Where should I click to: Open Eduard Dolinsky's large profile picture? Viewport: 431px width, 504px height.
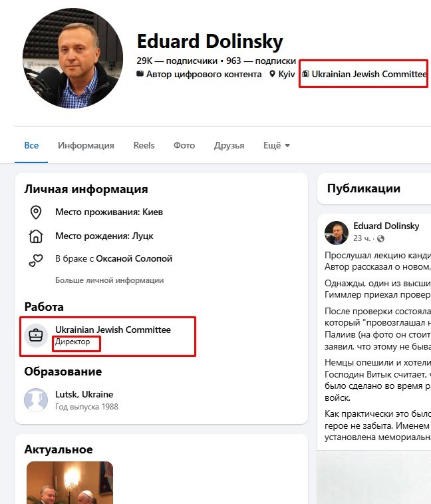tap(73, 59)
